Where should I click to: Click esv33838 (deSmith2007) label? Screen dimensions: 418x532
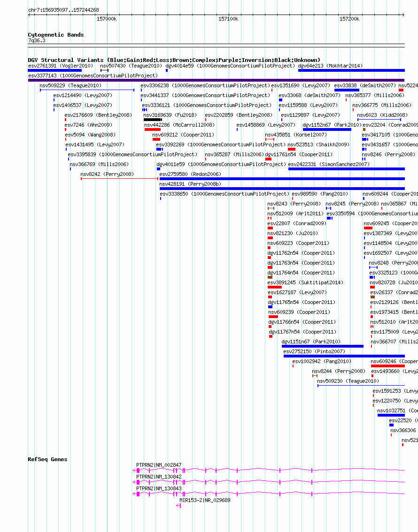tap(365, 85)
